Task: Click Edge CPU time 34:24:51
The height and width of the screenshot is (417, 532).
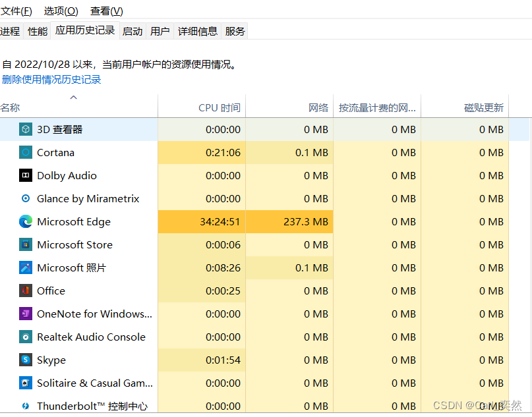Action: point(220,222)
